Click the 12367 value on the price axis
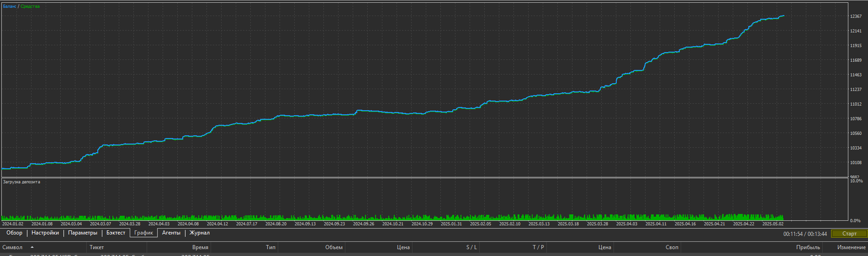This screenshot has width=868, height=256. coord(856,16)
